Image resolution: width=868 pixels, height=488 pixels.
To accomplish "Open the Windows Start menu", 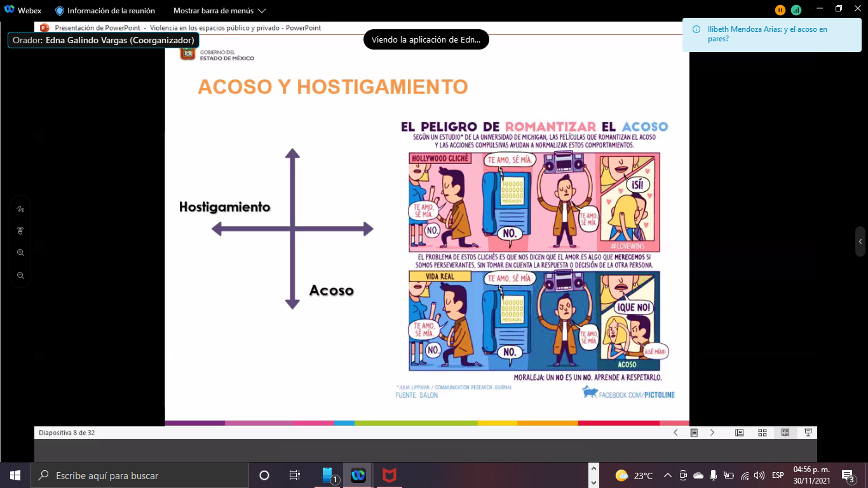I will point(15,475).
